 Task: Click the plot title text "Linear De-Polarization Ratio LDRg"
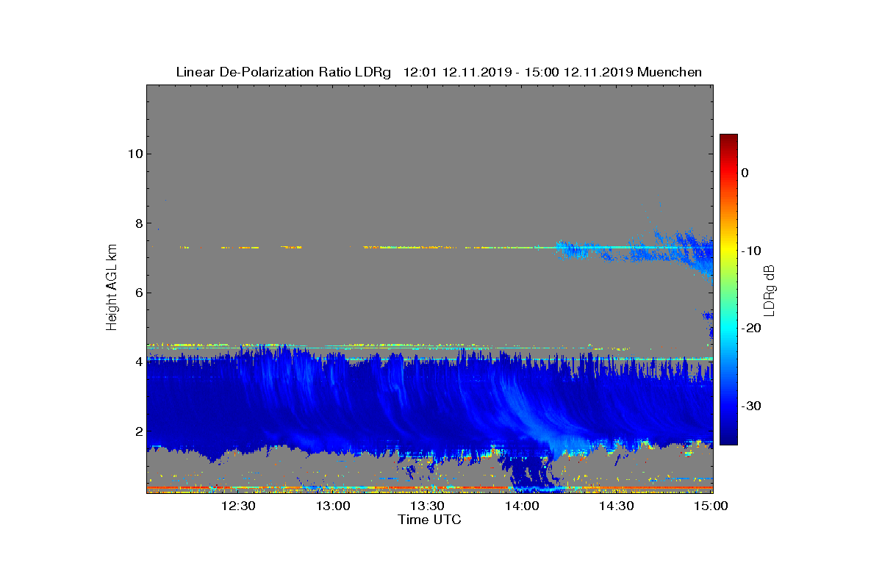tap(284, 72)
